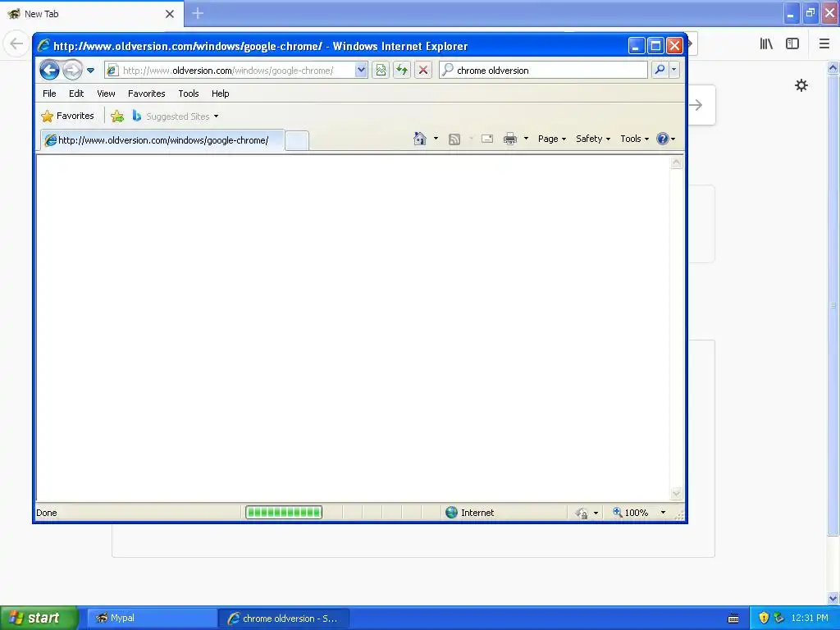The image size is (840, 630).
Task: Click the 100% zoom level button
Action: pos(631,513)
